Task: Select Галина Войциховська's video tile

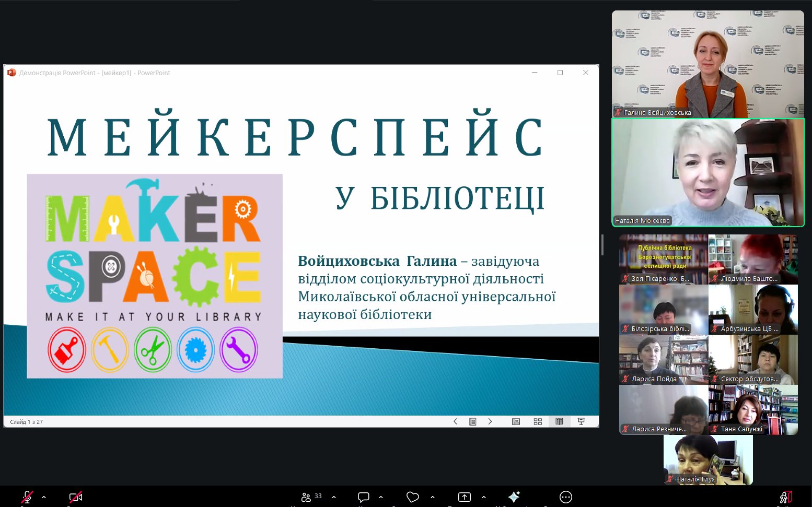Action: [708, 64]
